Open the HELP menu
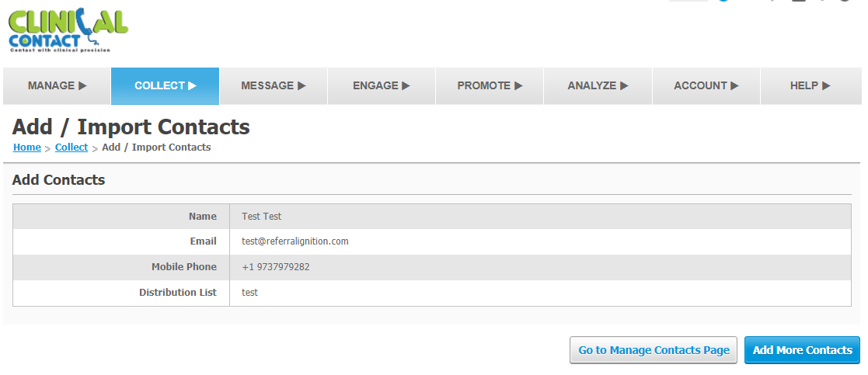Screen dimensions: 868x375 (810, 85)
